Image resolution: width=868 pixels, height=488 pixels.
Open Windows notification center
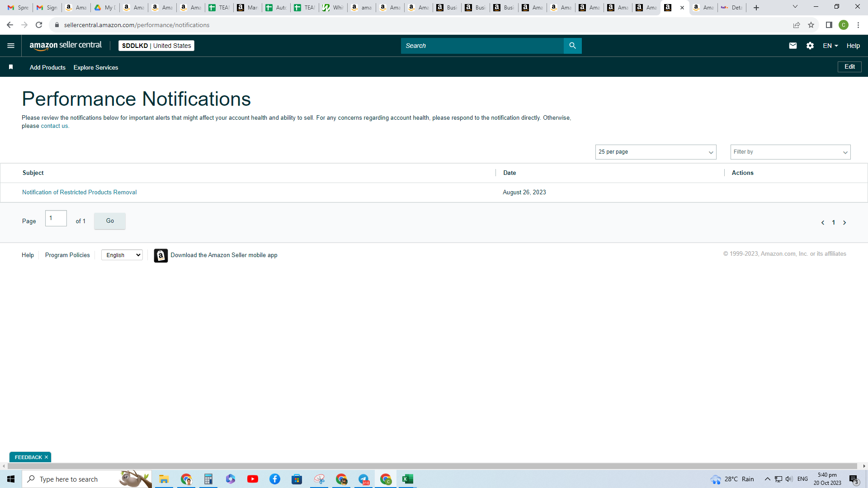click(x=854, y=479)
